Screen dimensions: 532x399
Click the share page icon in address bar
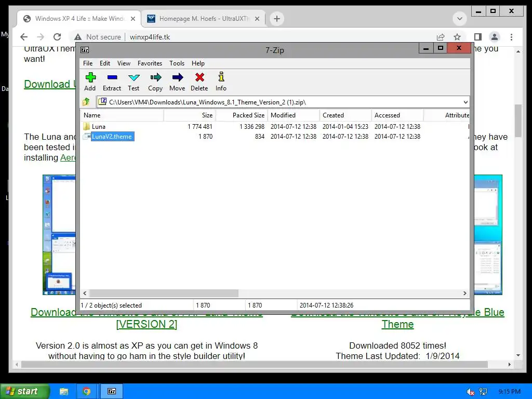tap(441, 37)
